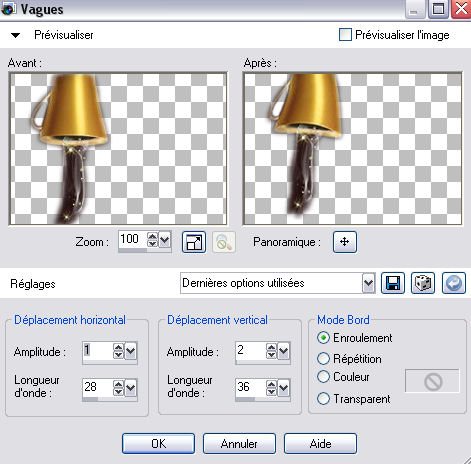471x464 pixels.
Task: Save preset with floppy disk icon
Action: pyautogui.click(x=393, y=283)
